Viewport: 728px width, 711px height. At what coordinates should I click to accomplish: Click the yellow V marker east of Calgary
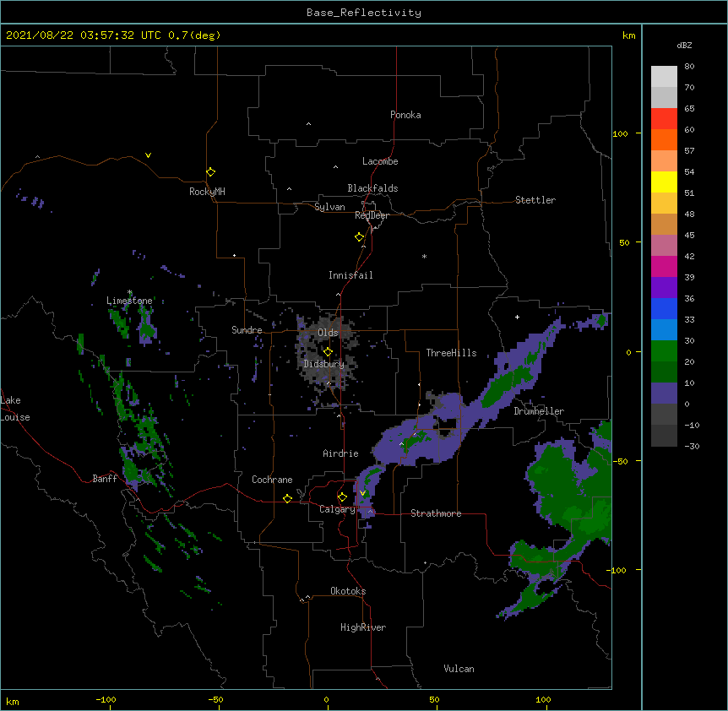tap(362, 493)
